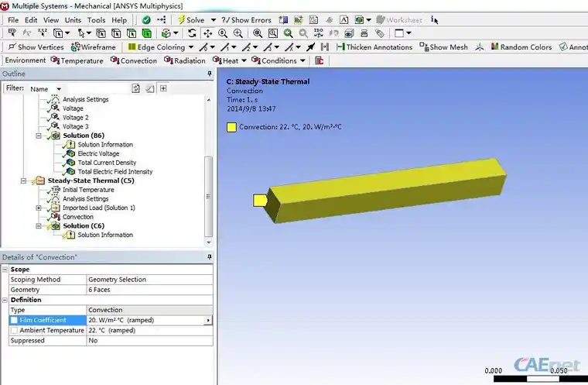Click the Worksheet button
The height and width of the screenshot is (385, 588).
point(399,20)
